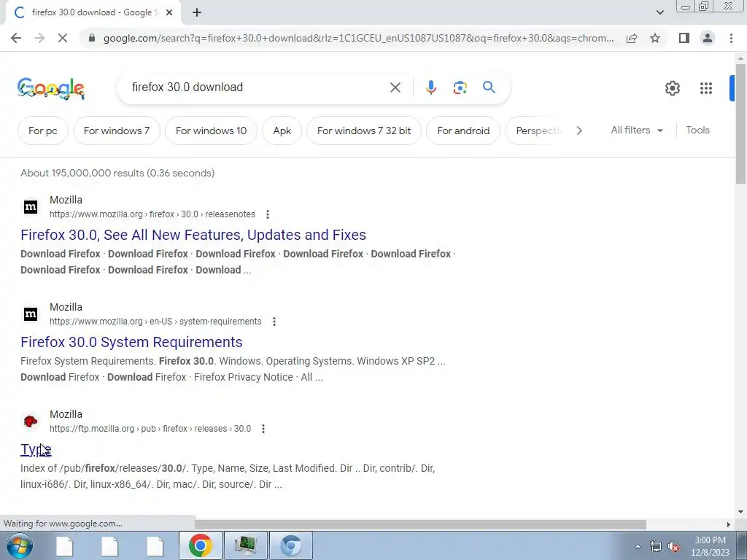The image size is (747, 560).
Task: Click the search query input field
Action: coord(258,87)
